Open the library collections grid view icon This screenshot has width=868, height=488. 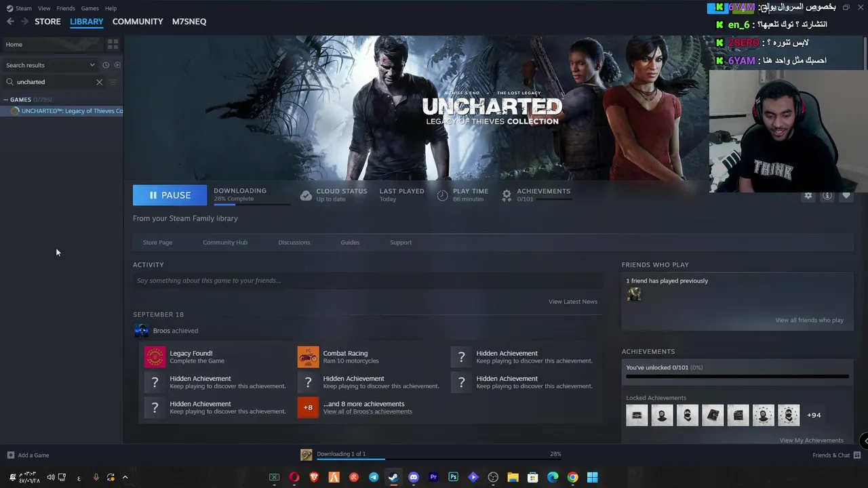(x=113, y=44)
